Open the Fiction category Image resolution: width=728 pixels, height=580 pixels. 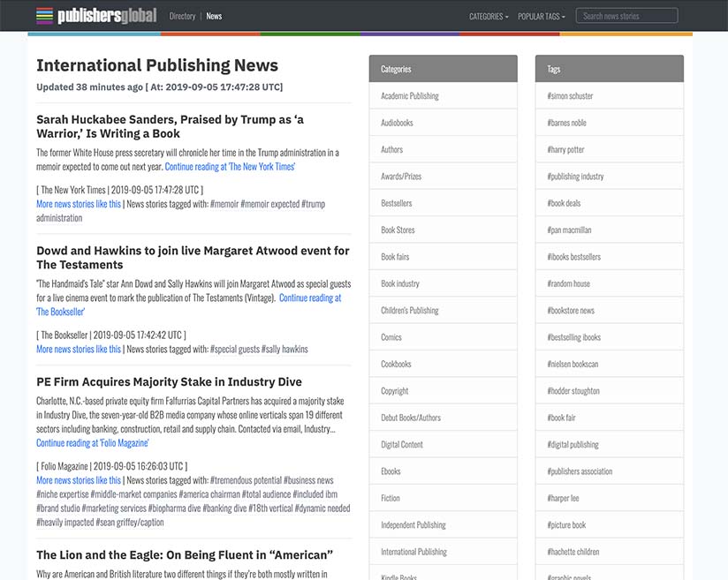click(443, 498)
